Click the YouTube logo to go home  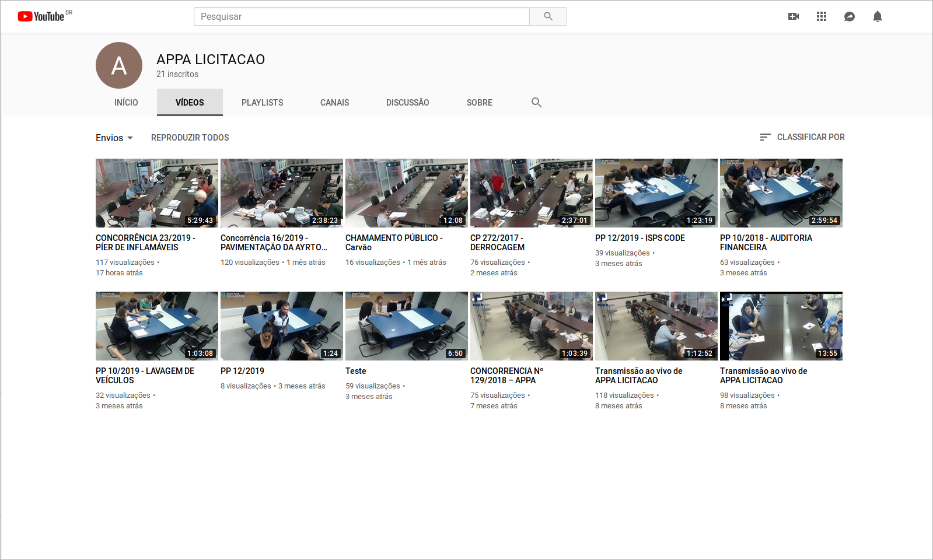pos(41,16)
